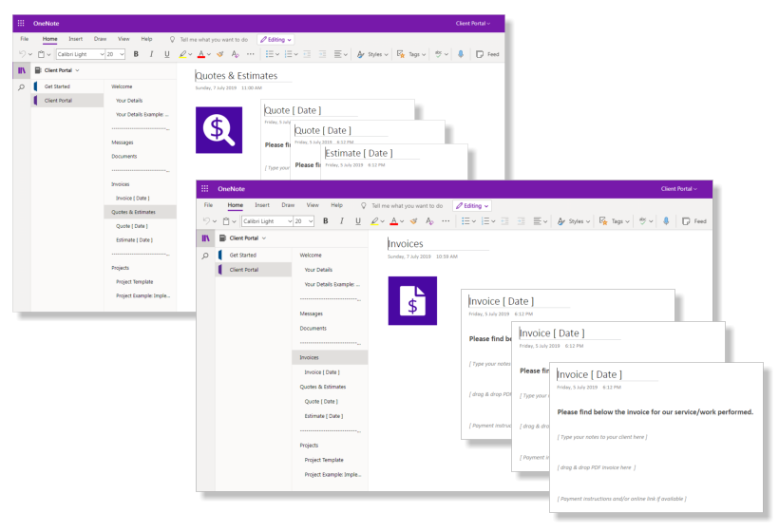The height and width of the screenshot is (532, 779).
Task: Open the app launcher grid in the front window
Action: point(204,189)
